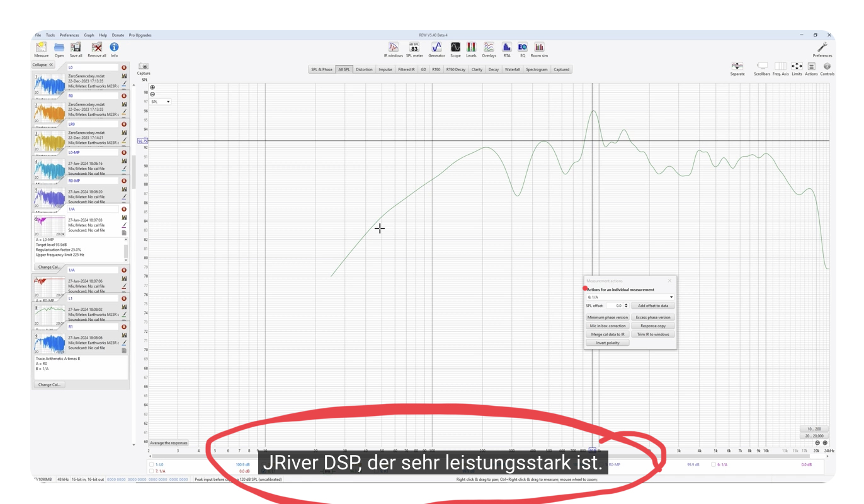Viewport: 864px width, 504px height.
Task: Tick the 1: L0 trace checkbox in the legend
Action: (151, 464)
